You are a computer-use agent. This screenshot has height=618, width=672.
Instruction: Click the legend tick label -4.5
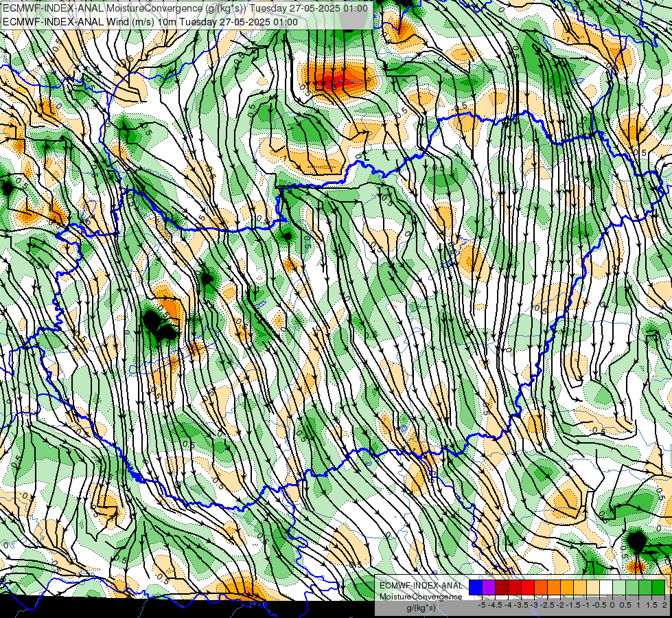495,605
